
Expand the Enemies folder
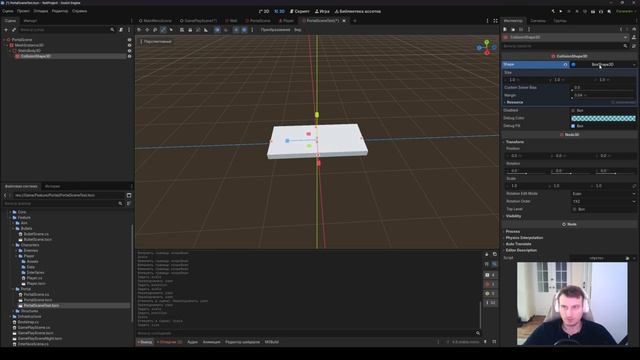(16, 251)
